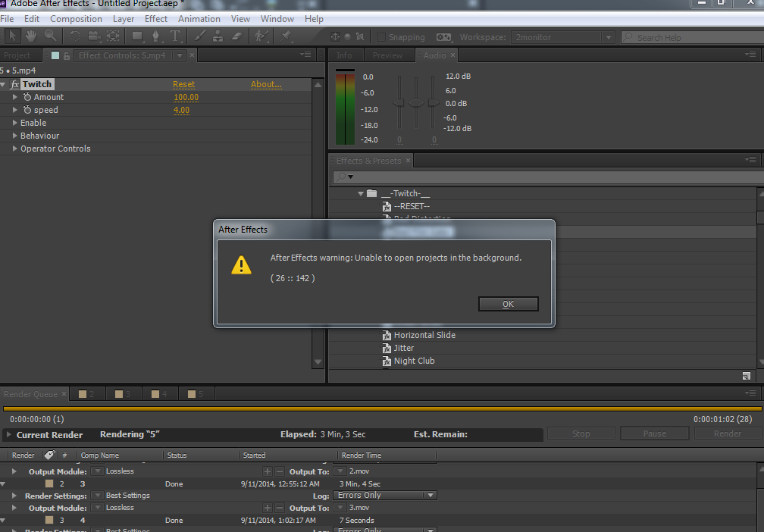
Task: Open the Effects & Presets panel menu
Action: 750,160
